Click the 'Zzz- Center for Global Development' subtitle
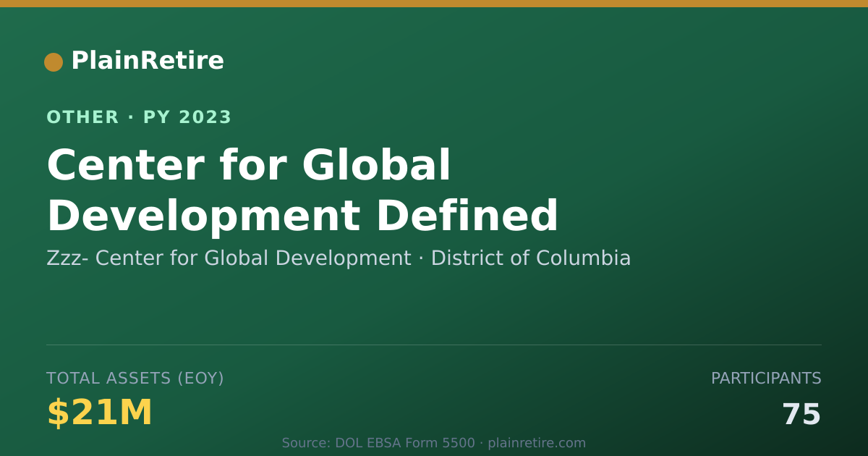Image resolution: width=868 pixels, height=456 pixels. [x=229, y=258]
